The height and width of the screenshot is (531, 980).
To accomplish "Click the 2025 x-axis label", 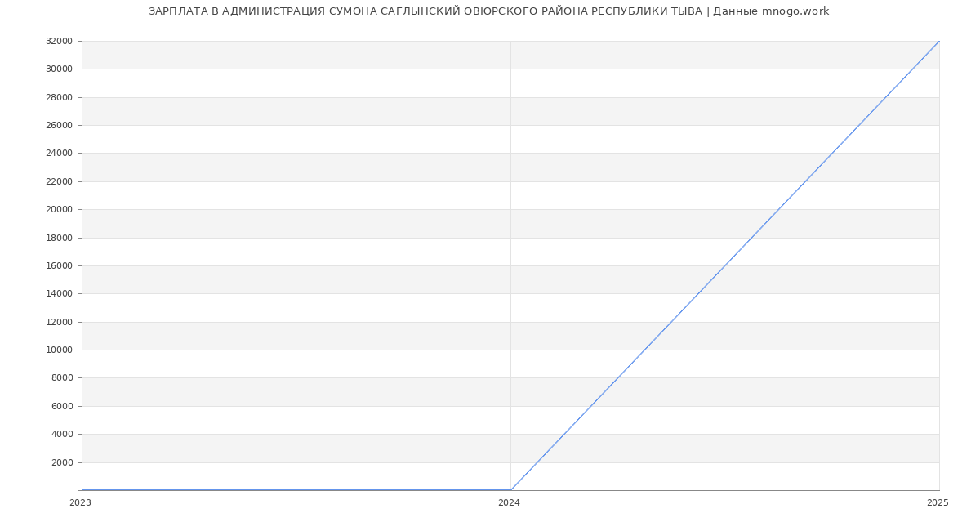I will click(938, 503).
